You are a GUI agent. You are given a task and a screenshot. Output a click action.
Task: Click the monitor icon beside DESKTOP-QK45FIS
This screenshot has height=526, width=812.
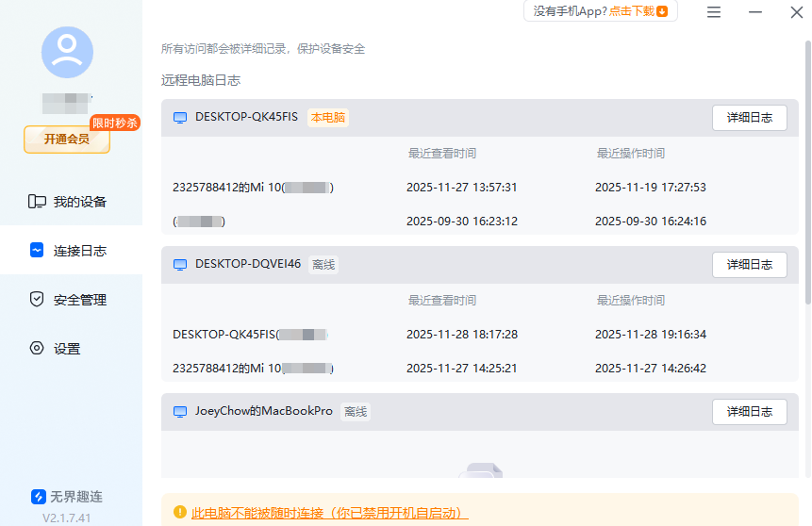coord(180,118)
